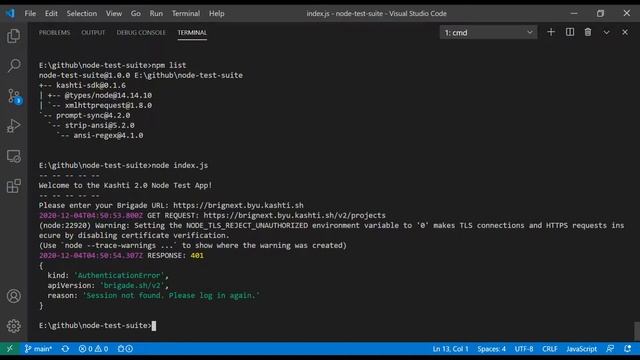
Task: Click '@types/node@14.14.10' line
Action: [x=108, y=95]
